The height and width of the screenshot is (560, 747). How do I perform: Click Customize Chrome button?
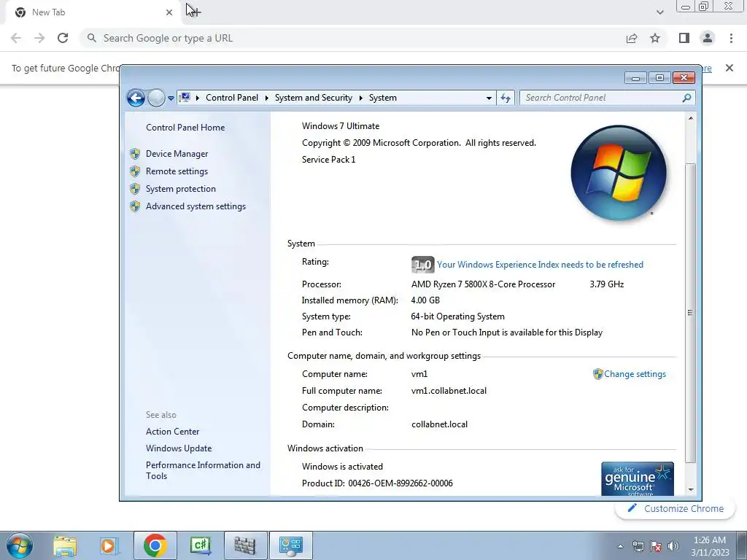[x=676, y=508]
